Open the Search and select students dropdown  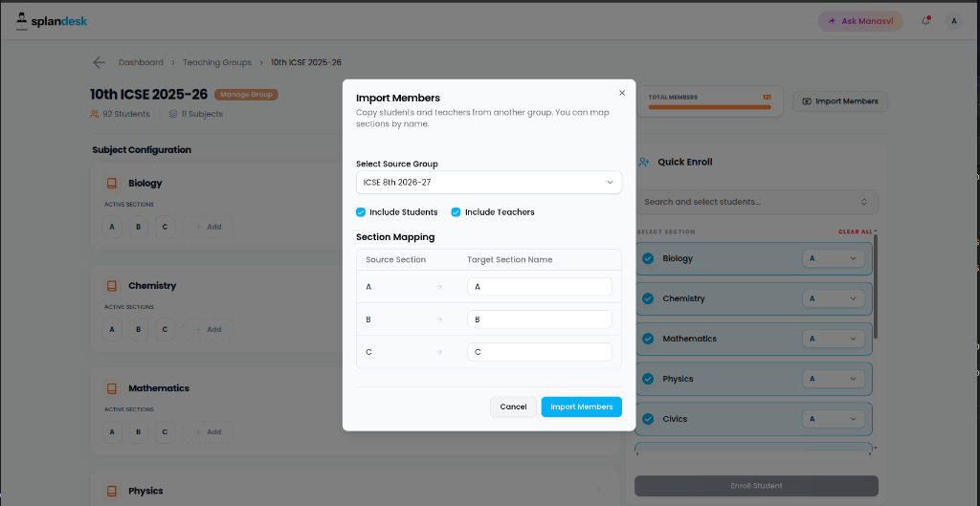[x=757, y=202]
